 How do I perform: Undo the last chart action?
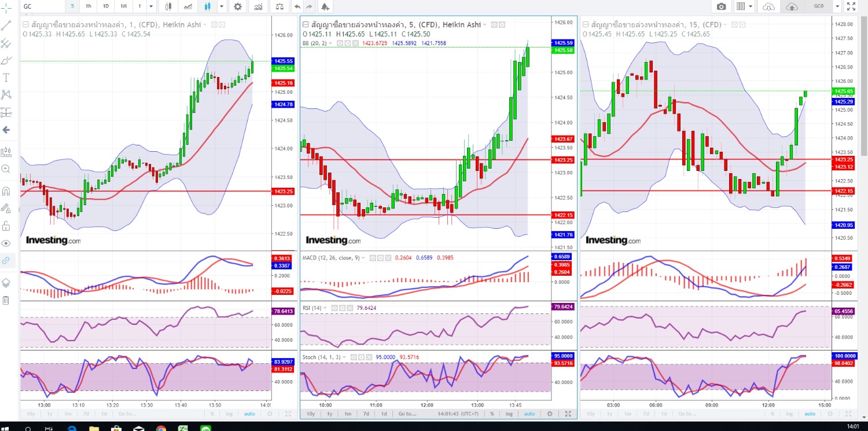[297, 6]
